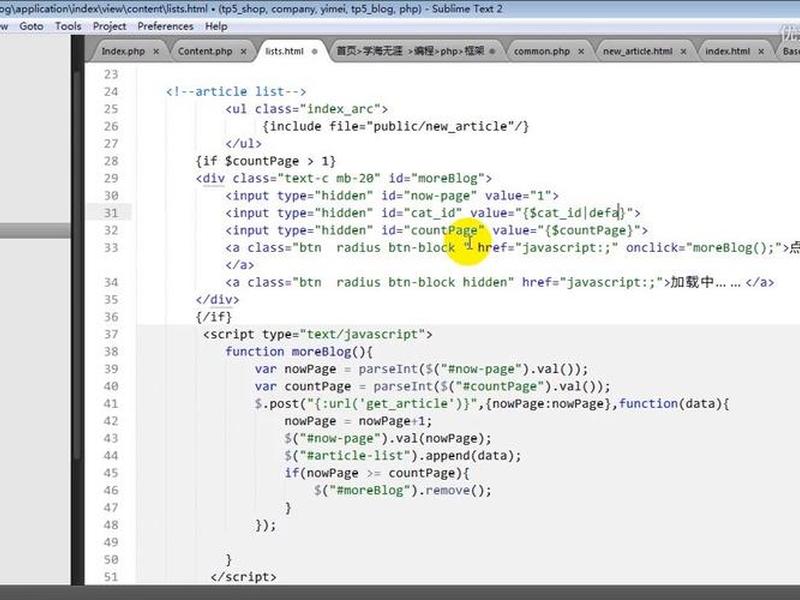This screenshot has height=600, width=800.
Task: Click the if(nowPage >= countPage) condition
Action: [377, 473]
